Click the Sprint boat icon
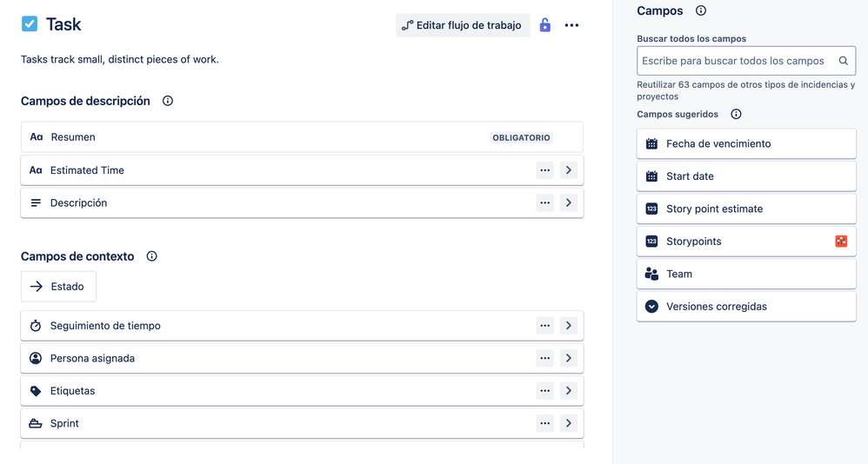Screen dimensions: 868x464 [36, 424]
